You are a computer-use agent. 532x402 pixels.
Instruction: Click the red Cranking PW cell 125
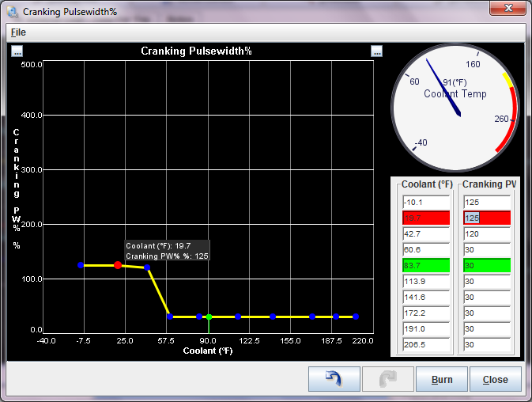click(486, 218)
